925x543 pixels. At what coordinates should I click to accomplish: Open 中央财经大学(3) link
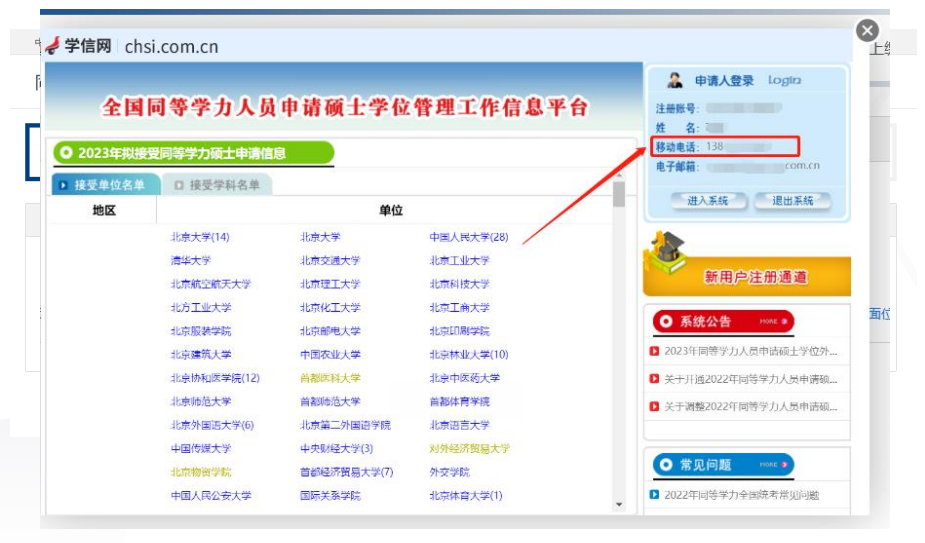tap(337, 449)
